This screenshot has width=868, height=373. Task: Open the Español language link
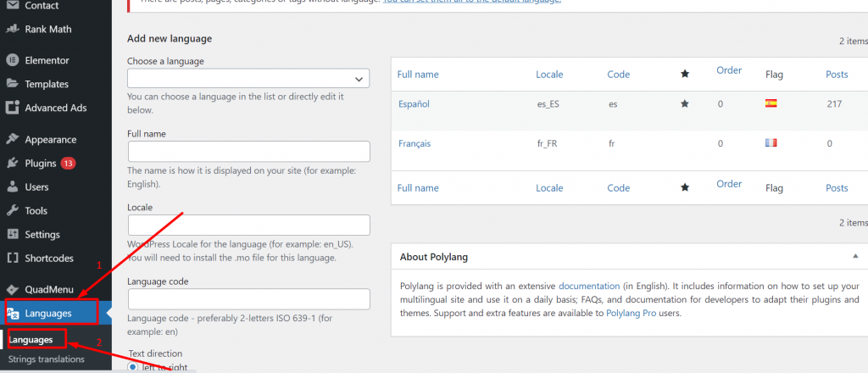(414, 103)
